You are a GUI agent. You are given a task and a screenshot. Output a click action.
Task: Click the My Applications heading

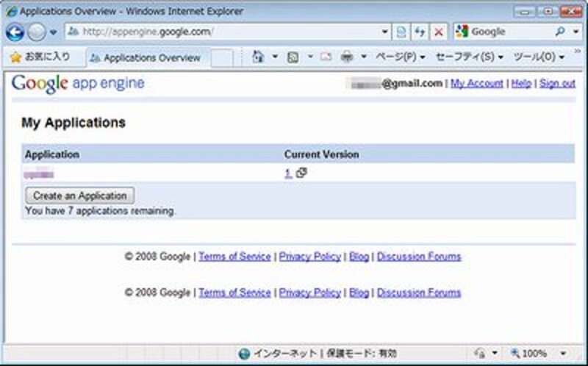(x=73, y=123)
